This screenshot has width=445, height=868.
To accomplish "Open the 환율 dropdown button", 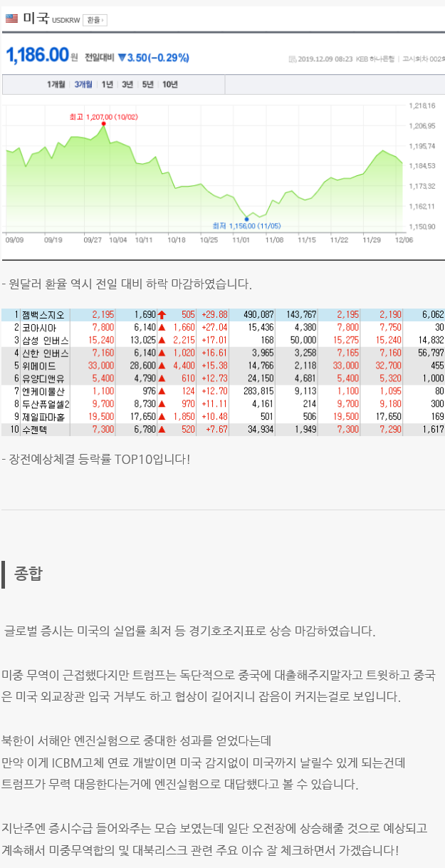I will click(x=94, y=20).
